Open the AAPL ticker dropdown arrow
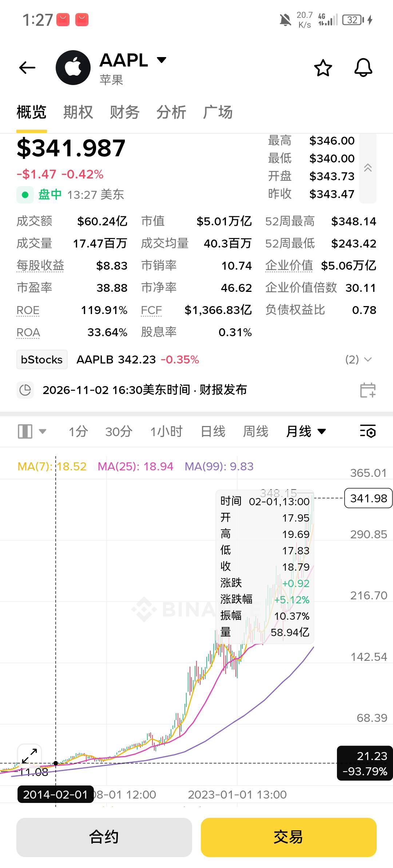The image size is (393, 868). [162, 60]
